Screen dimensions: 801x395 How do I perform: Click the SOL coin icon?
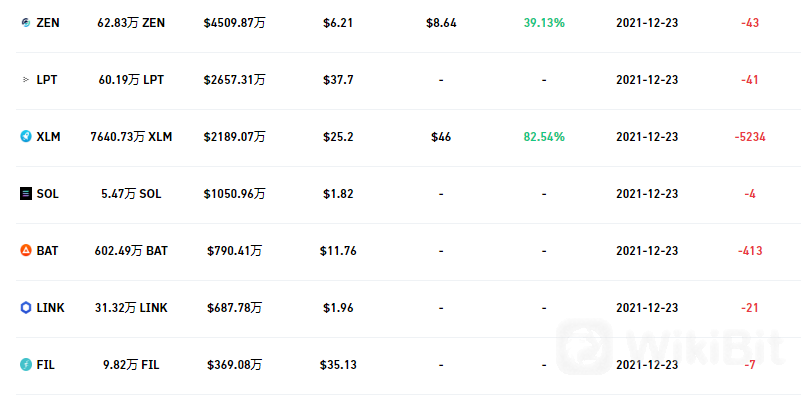click(x=26, y=194)
